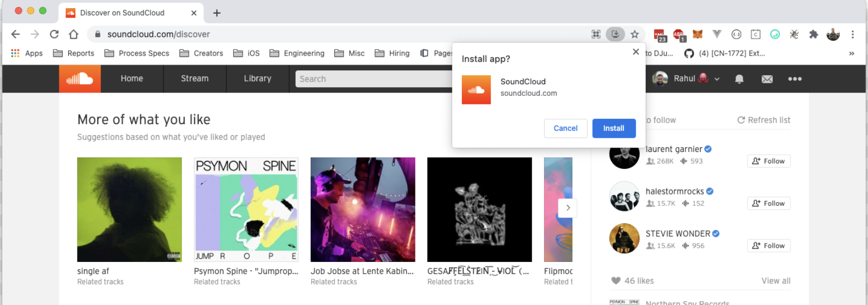Open the Psymon Spine Jumprope artwork
The height and width of the screenshot is (305, 868).
[x=246, y=210]
